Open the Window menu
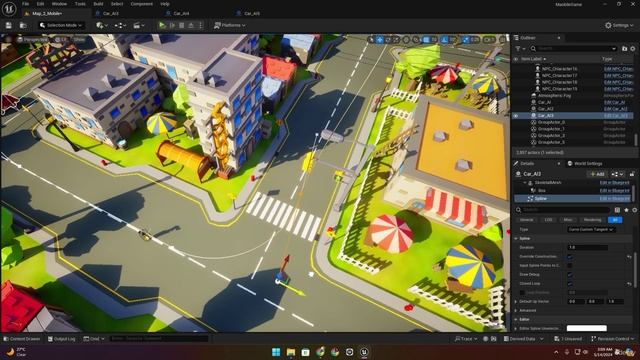640x360 pixels. tap(59, 4)
